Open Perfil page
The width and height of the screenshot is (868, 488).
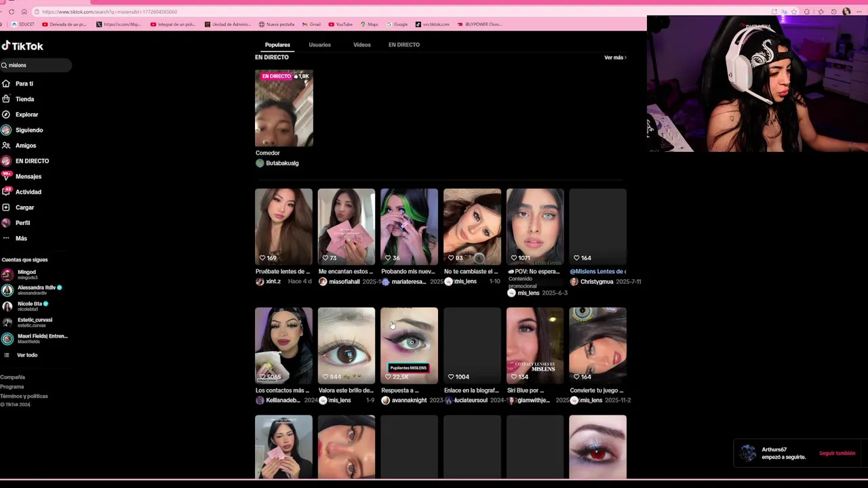click(x=16, y=223)
